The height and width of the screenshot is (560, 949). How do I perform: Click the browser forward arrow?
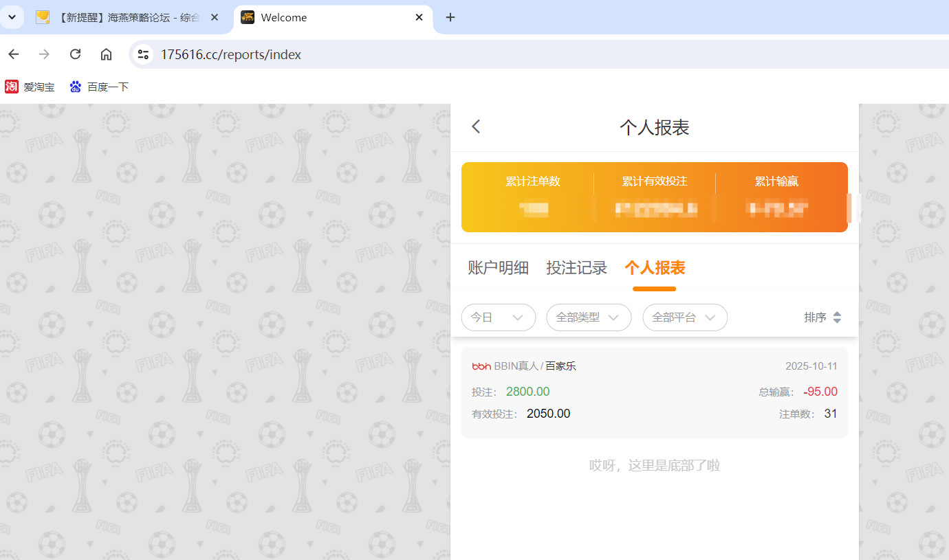click(x=44, y=54)
